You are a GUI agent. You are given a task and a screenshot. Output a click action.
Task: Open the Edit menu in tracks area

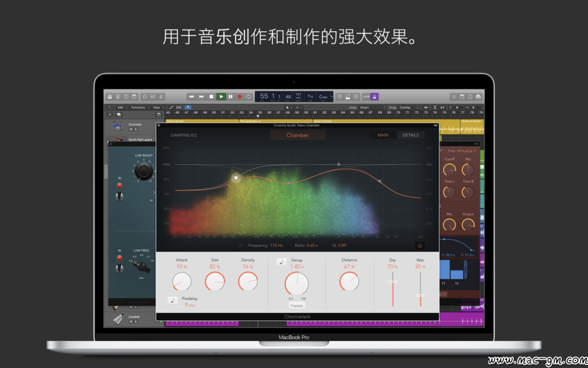(122, 107)
